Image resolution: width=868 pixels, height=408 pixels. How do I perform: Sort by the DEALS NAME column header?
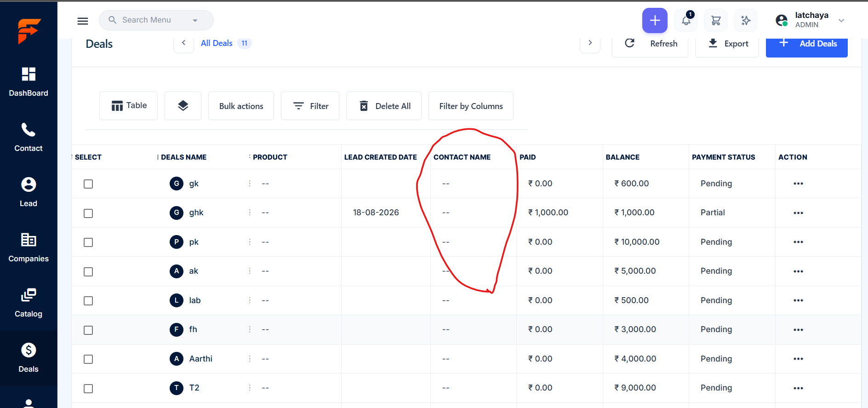(x=184, y=157)
